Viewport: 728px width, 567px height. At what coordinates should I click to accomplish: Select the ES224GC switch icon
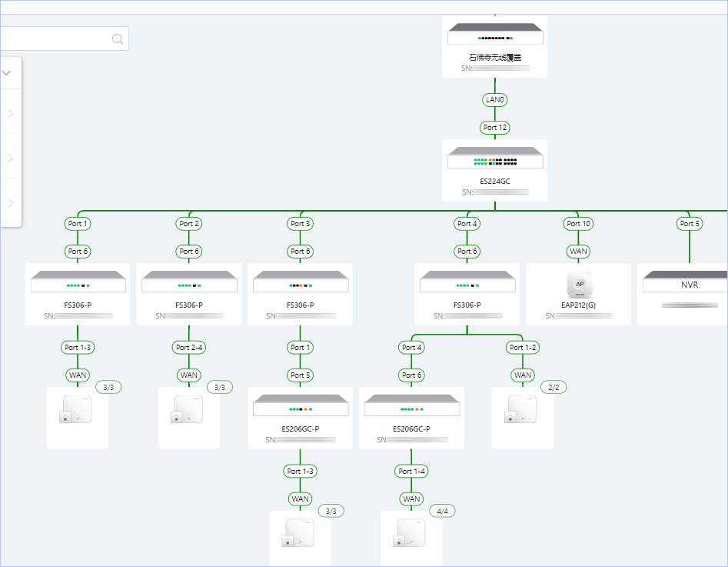pyautogui.click(x=495, y=158)
